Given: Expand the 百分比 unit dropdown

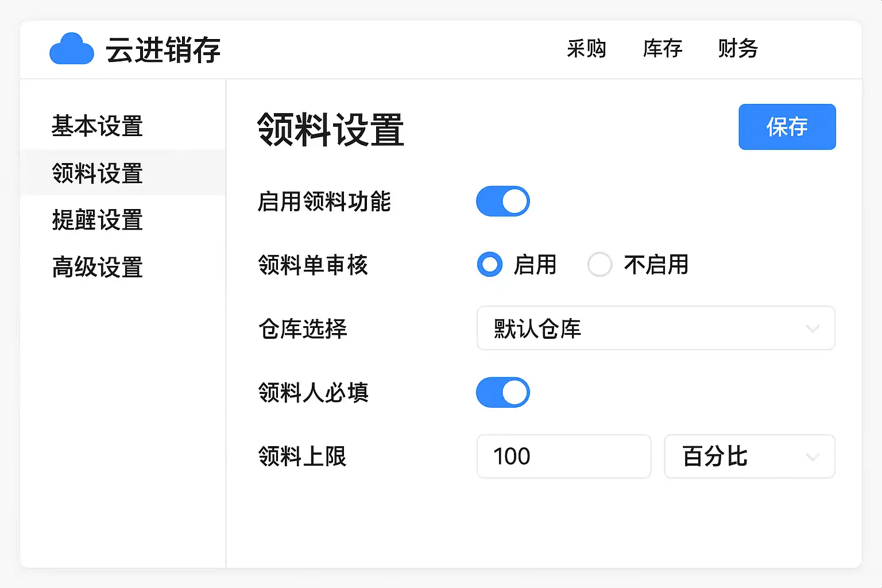Looking at the screenshot, I should (x=749, y=457).
